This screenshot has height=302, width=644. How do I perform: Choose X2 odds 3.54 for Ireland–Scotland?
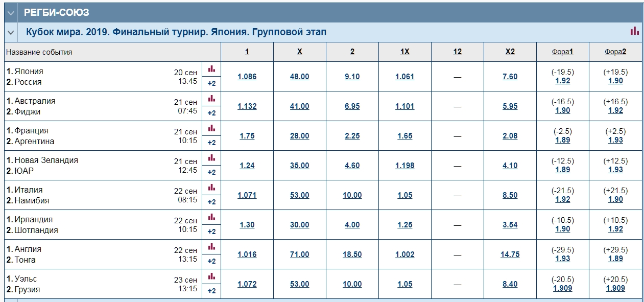(510, 225)
